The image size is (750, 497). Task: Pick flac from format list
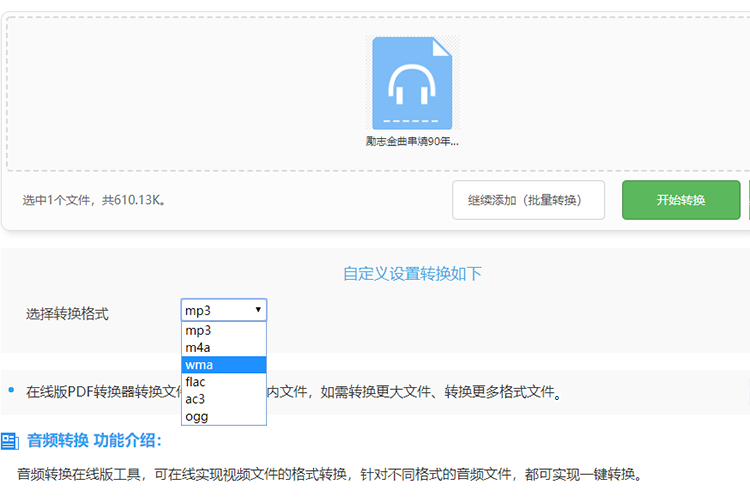tap(224, 382)
